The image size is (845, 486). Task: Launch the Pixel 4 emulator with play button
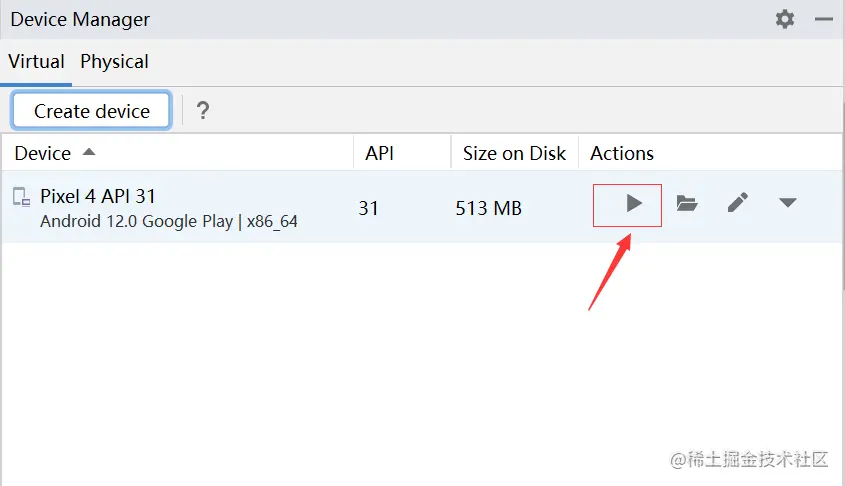pos(633,204)
